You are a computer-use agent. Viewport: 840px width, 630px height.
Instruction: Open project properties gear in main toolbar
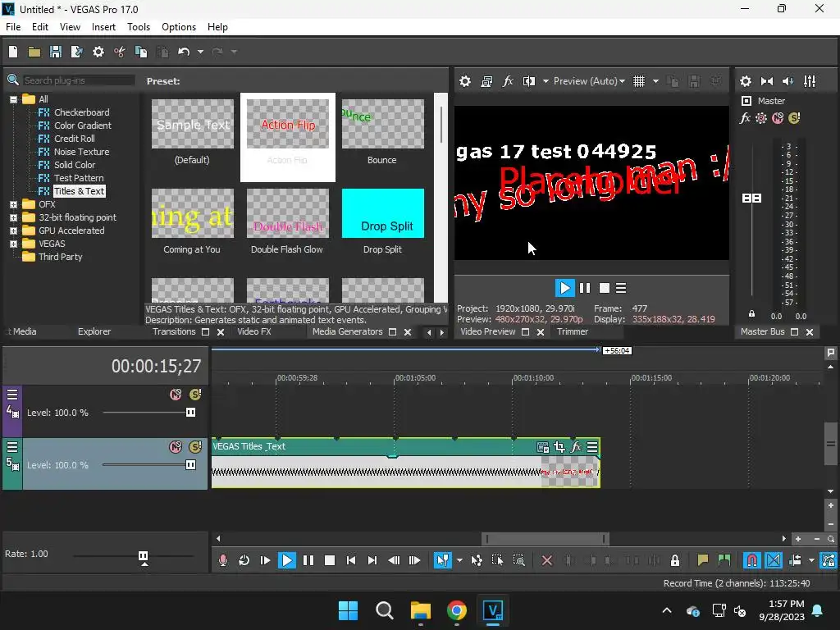click(x=98, y=52)
